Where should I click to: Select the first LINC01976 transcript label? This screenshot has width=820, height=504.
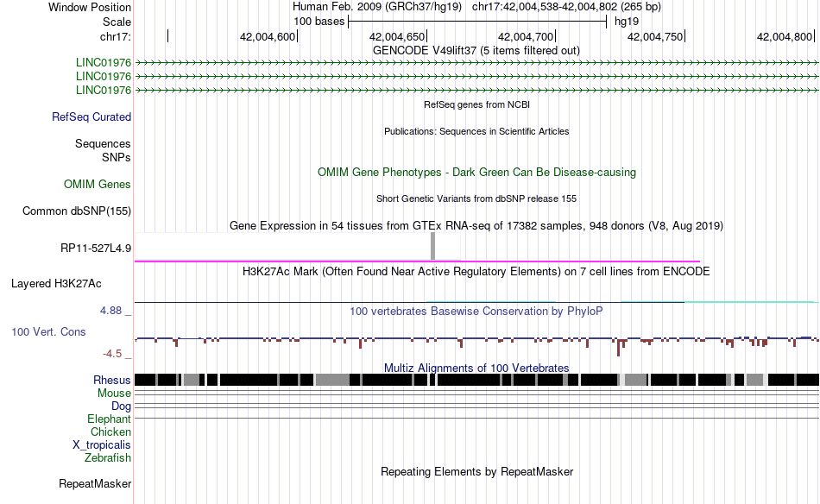(103, 63)
